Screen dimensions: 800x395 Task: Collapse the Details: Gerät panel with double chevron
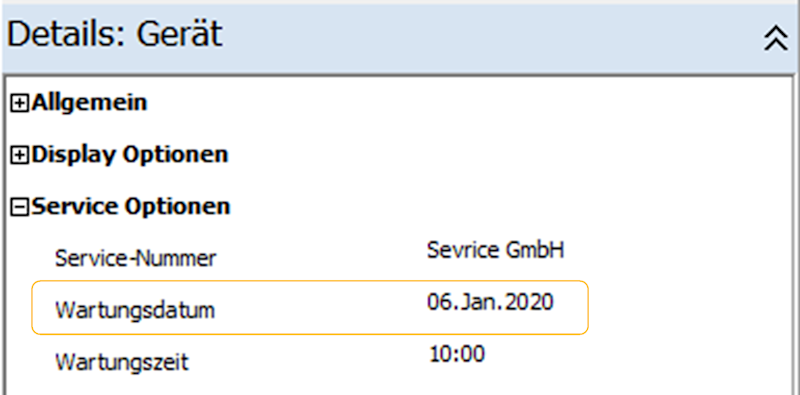(776, 39)
